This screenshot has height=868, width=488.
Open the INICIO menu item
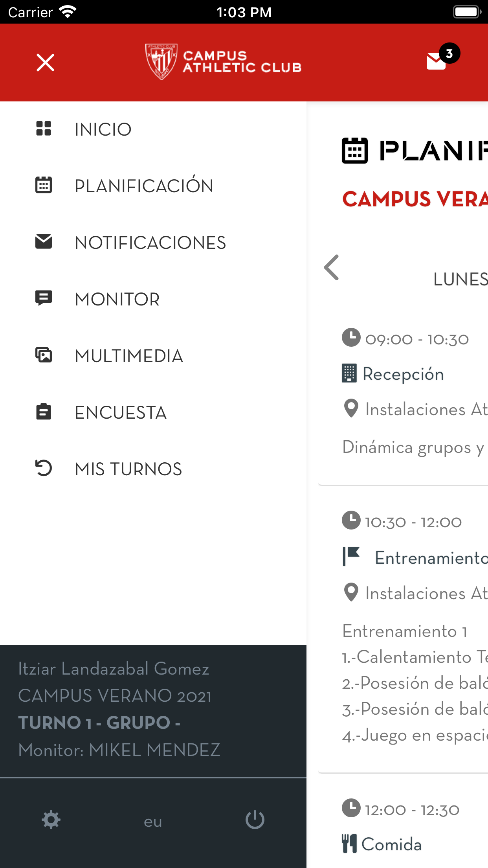pyautogui.click(x=103, y=129)
